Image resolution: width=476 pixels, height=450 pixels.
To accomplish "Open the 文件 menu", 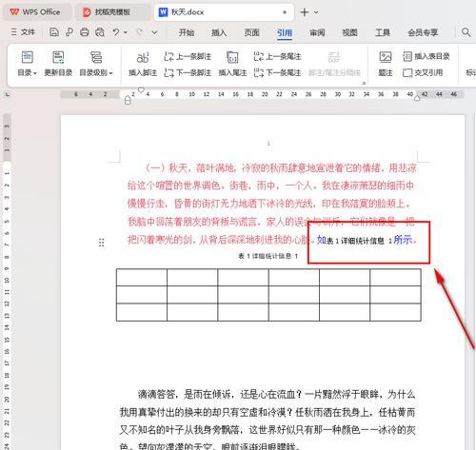I will tap(23, 32).
